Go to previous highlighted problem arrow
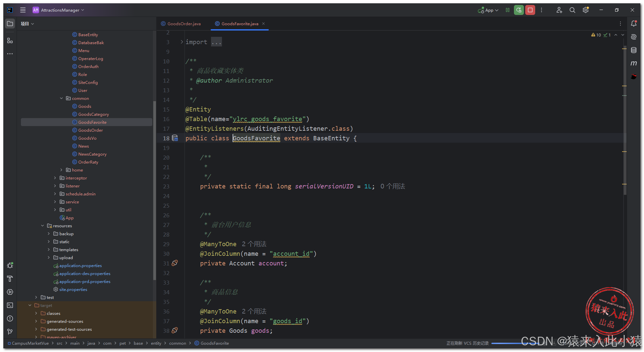The width and height of the screenshot is (644, 352). tap(616, 35)
